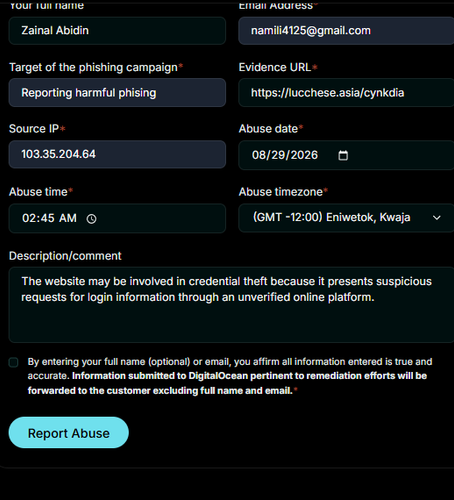This screenshot has height=500, width=454.
Task: Open the calendar picker icon in Abuse date
Action: point(343,155)
